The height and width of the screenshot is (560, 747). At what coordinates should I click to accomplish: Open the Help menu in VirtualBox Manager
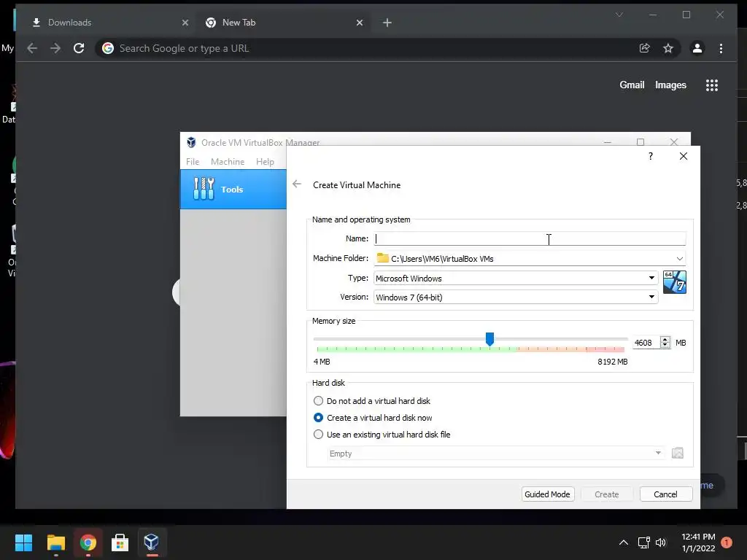(265, 161)
